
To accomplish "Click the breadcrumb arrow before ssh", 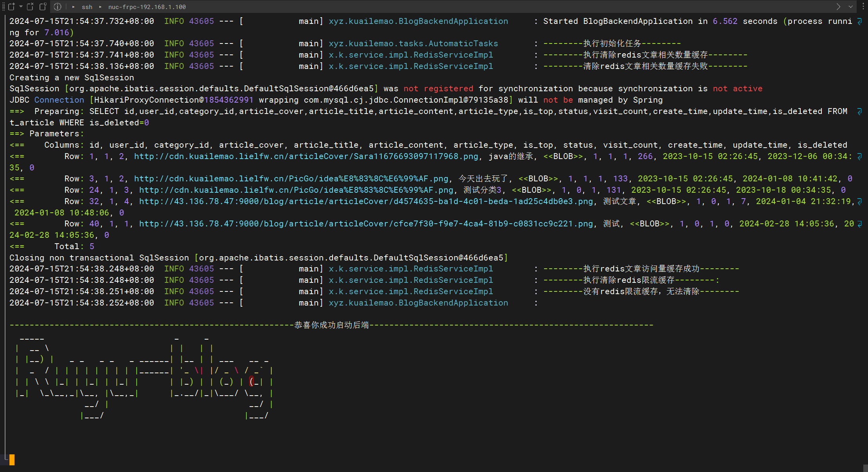I will click(73, 7).
